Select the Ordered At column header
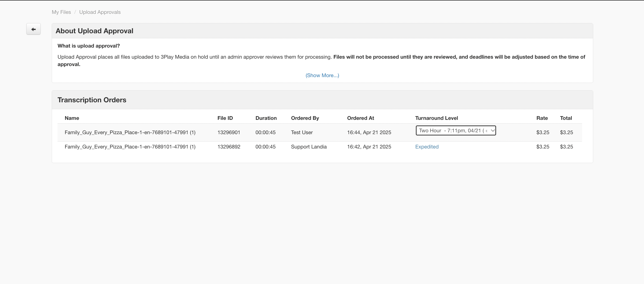This screenshot has height=284, width=644. tap(361, 118)
